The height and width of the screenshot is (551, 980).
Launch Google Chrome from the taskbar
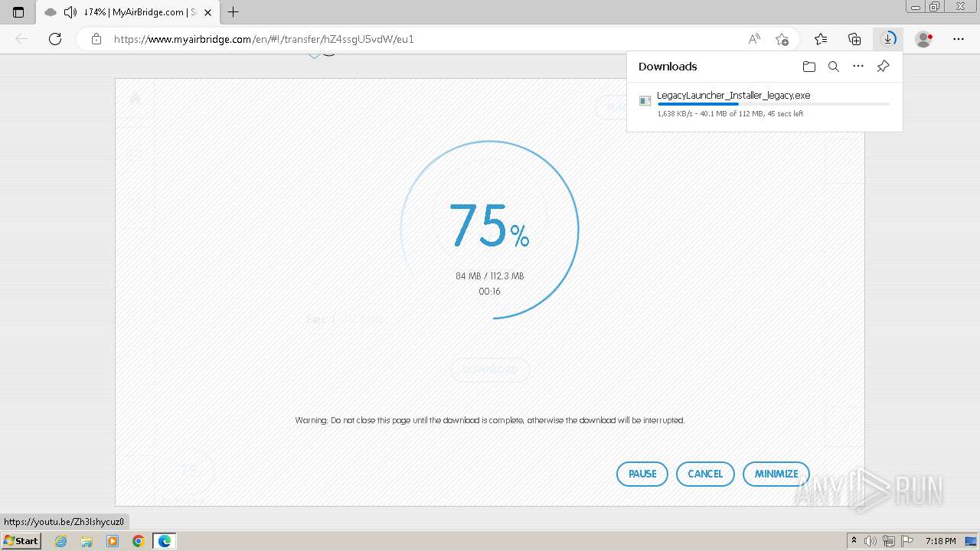click(139, 541)
